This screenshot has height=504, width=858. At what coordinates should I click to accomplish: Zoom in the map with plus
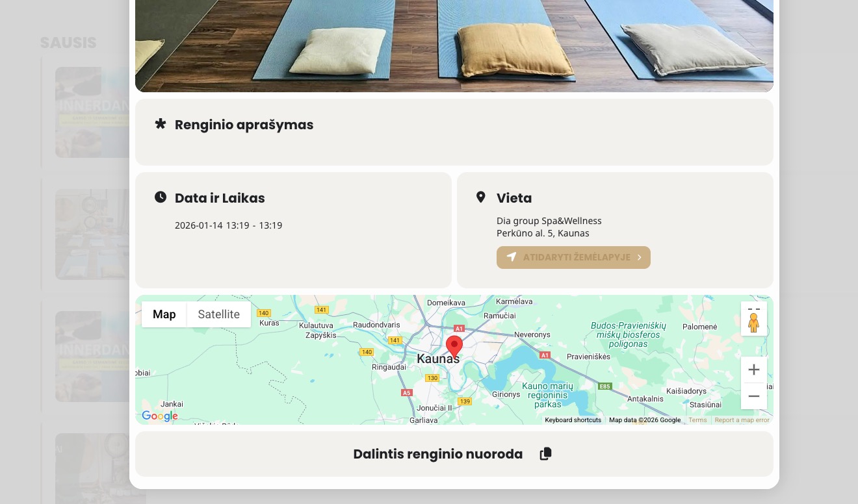point(754,370)
